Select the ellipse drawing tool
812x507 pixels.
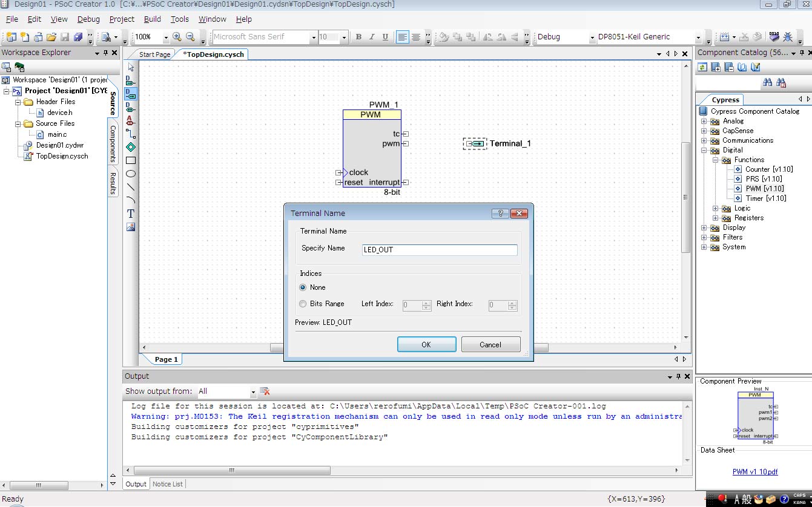point(131,174)
